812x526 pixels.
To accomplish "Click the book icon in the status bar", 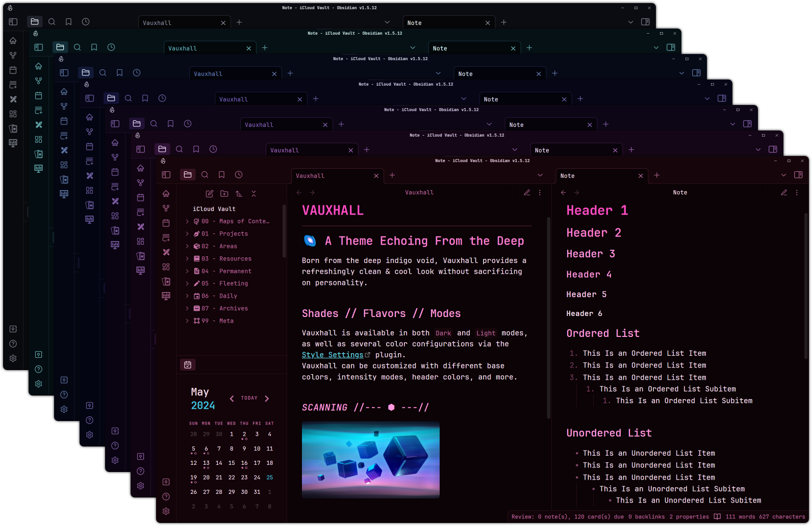I will (x=718, y=517).
